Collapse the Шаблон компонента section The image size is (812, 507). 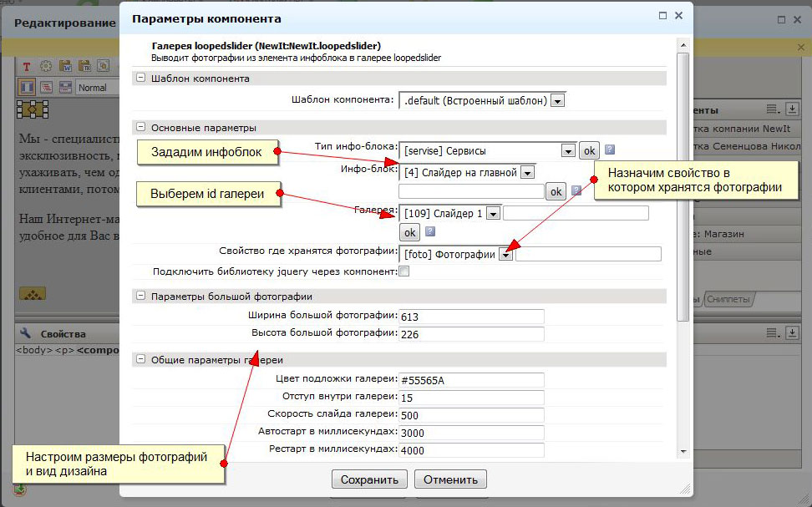140,79
